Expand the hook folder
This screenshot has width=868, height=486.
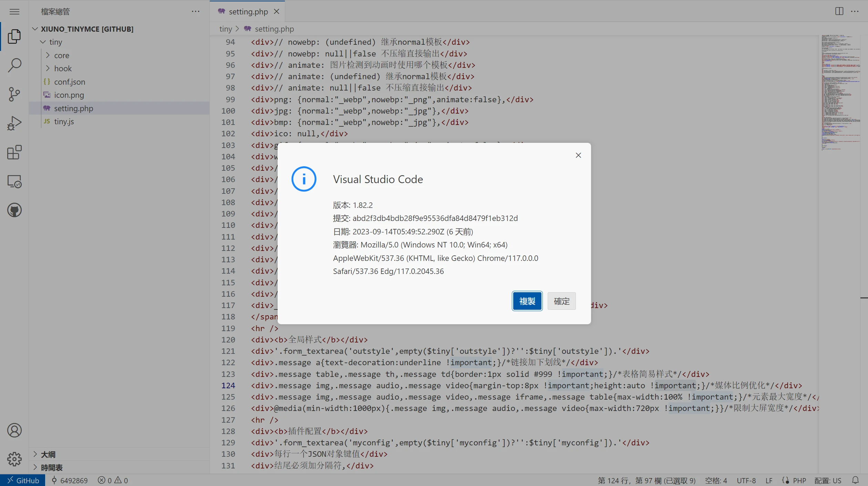coord(48,68)
